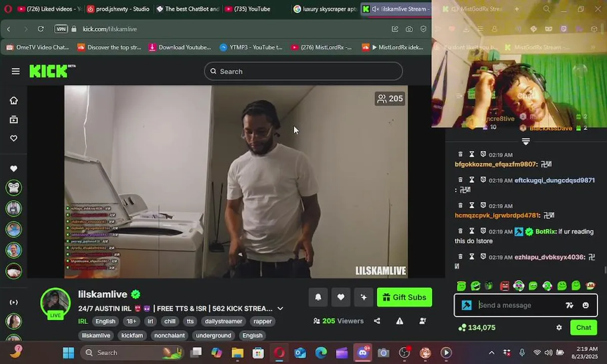The image size is (607, 364).
Task: Click the rapper tag
Action: (x=263, y=321)
